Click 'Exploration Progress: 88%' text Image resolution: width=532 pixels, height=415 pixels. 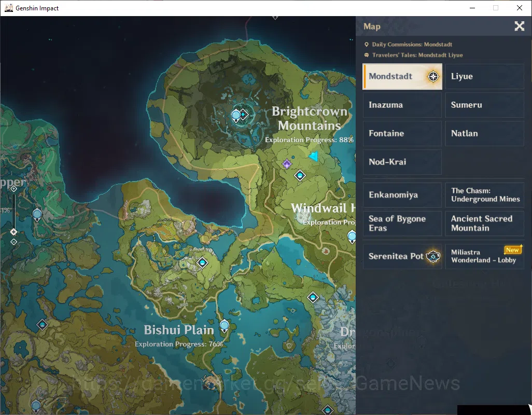[309, 140]
